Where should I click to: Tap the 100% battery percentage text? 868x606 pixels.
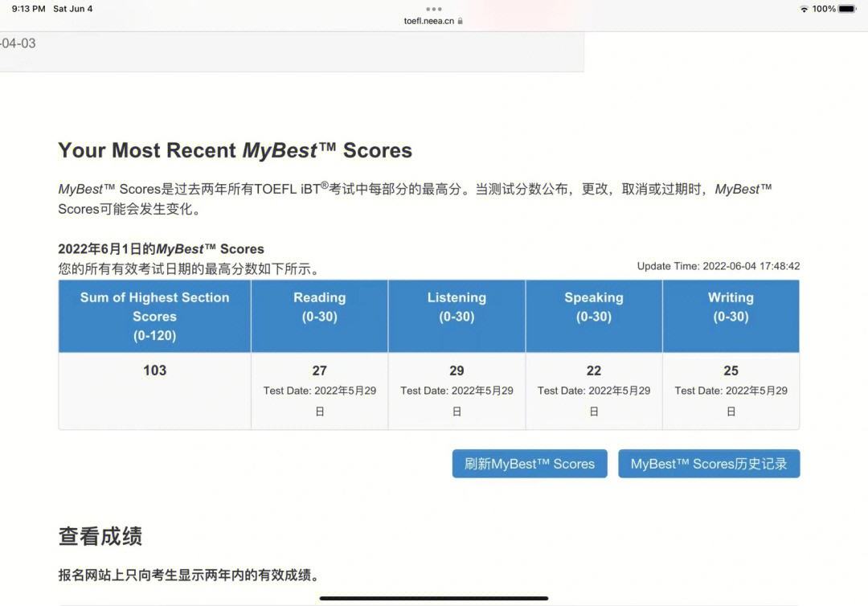click(x=824, y=9)
